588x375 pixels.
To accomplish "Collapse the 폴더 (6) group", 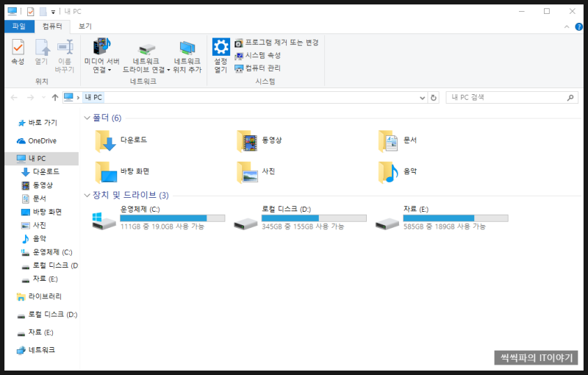I will pos(87,118).
